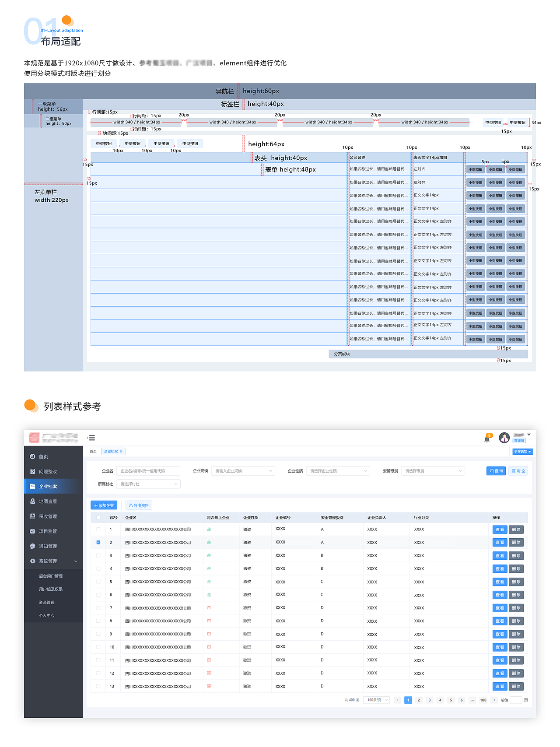Check the checkbox for row 13
This screenshot has width=560, height=747.
[x=98, y=686]
